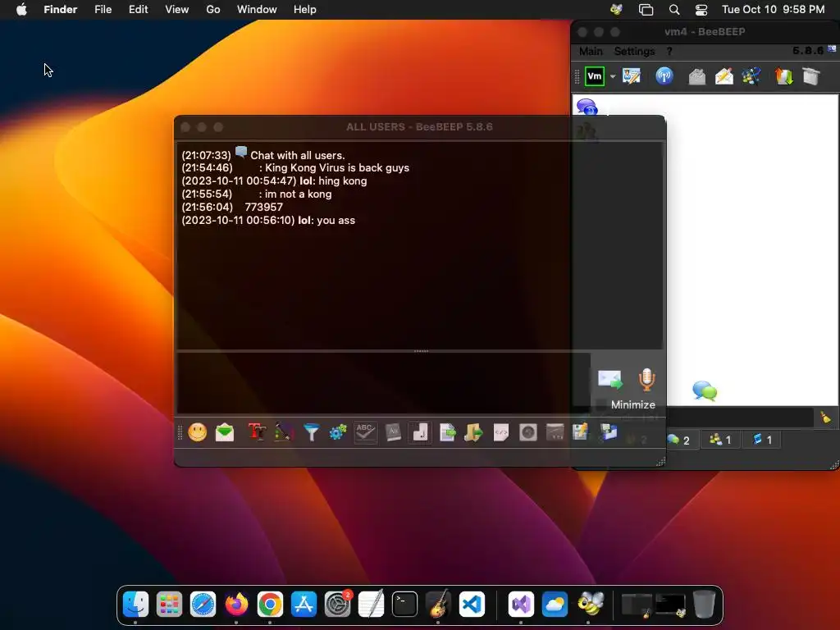Click the Vm user avatar in vm4 window

point(595,76)
